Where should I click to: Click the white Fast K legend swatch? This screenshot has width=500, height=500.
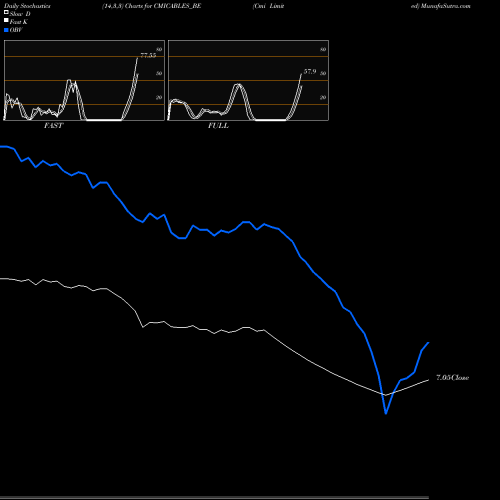[x=6, y=20]
